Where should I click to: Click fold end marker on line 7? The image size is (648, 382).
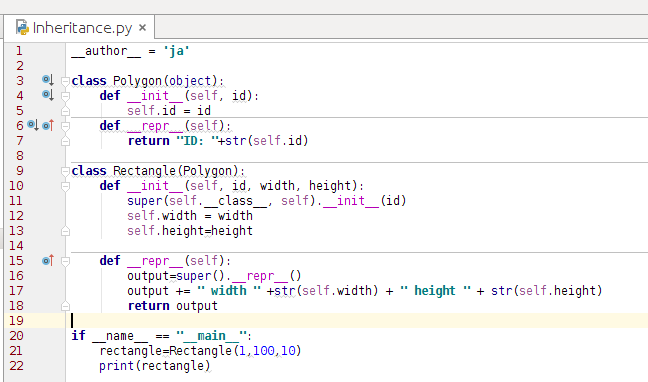click(65, 141)
